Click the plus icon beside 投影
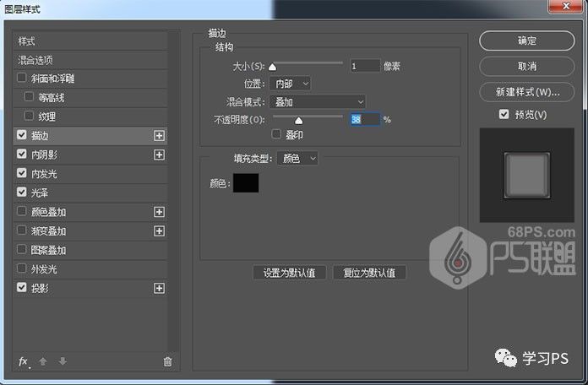This screenshot has height=385, width=588. click(158, 289)
